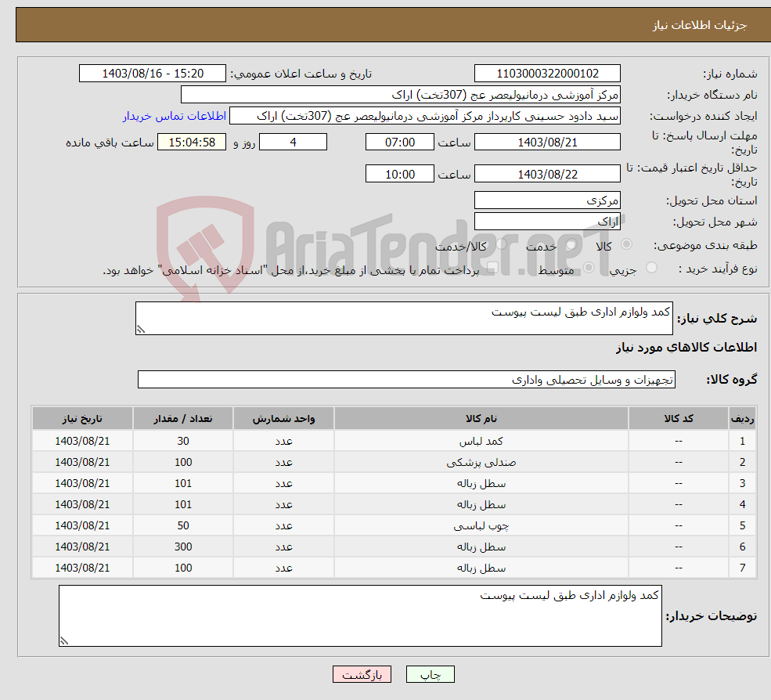Click the delivery province field مرکزی
771x700 pixels.
(x=547, y=200)
